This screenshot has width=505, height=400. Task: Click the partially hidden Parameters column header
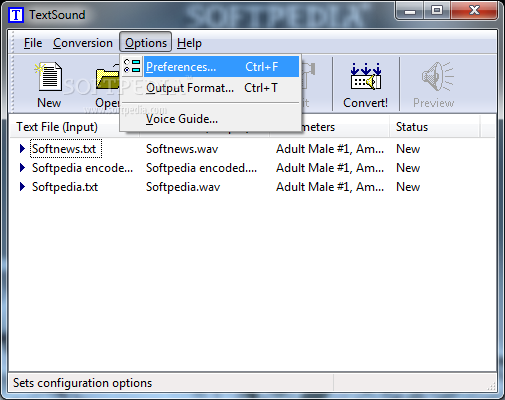pos(345,127)
